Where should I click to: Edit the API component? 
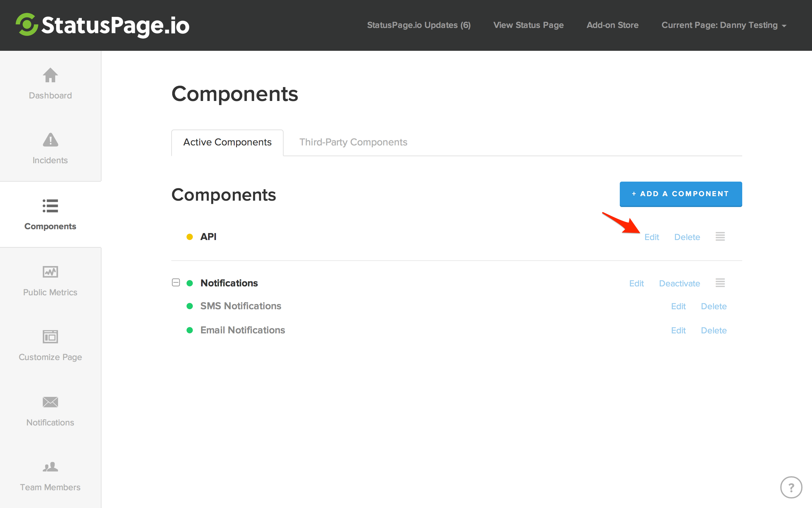pos(652,237)
